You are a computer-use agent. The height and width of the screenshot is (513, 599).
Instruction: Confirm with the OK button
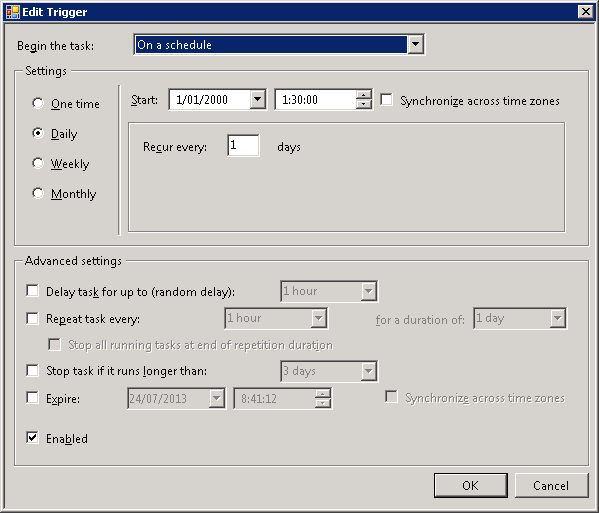point(471,485)
